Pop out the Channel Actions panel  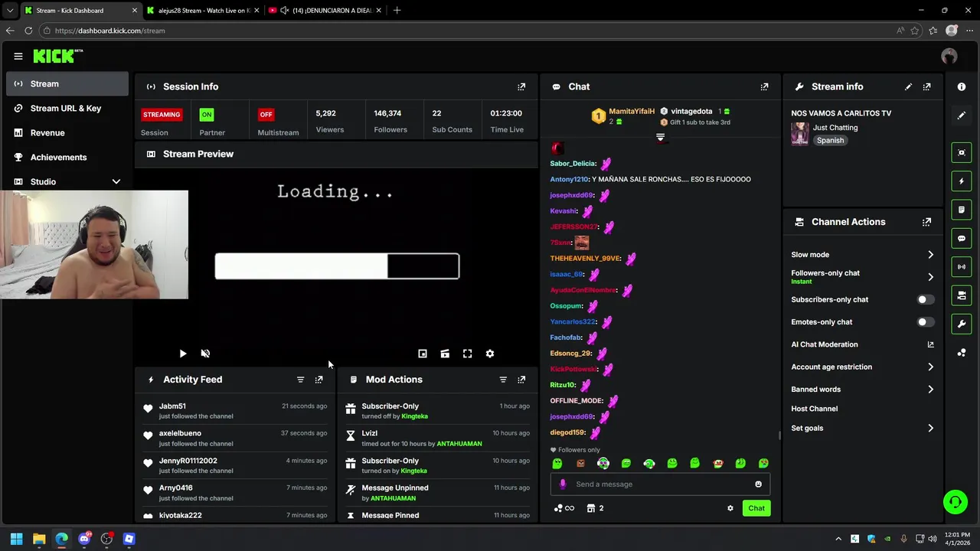pos(926,222)
